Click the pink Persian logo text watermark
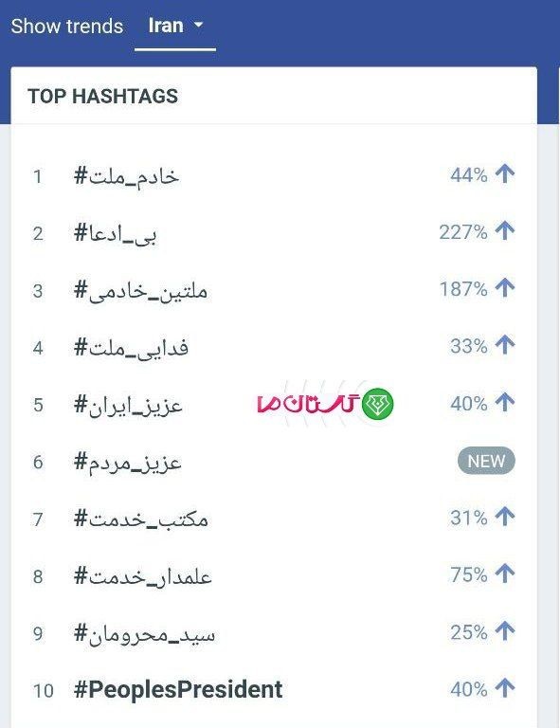560x728 pixels. tap(308, 404)
